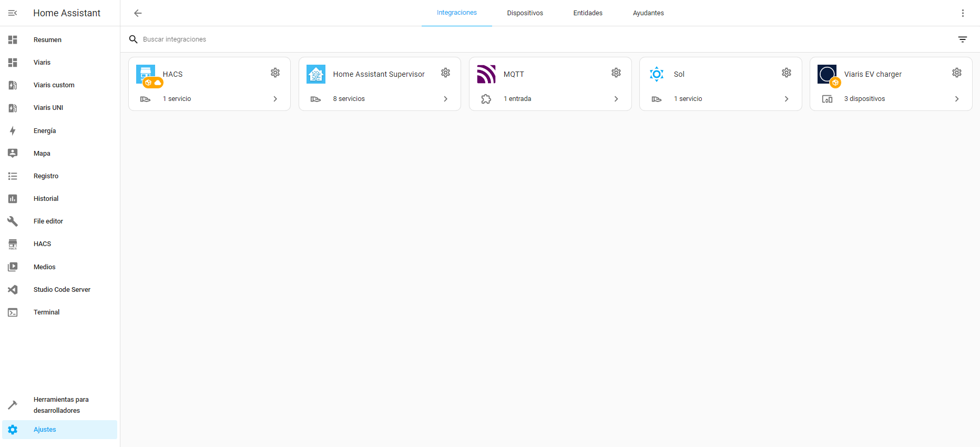Open Herramientas para desarrolladores
This screenshot has height=447, width=980.
tap(61, 405)
